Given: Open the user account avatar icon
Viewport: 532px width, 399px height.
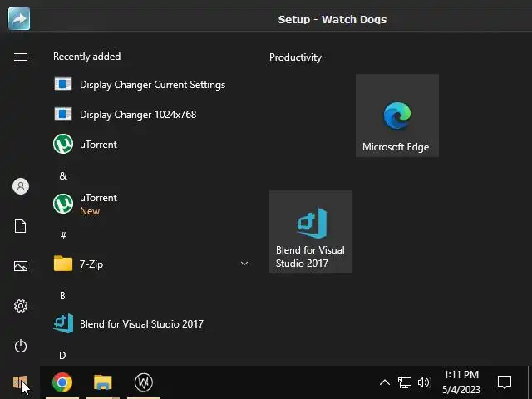Looking at the screenshot, I should [x=21, y=186].
